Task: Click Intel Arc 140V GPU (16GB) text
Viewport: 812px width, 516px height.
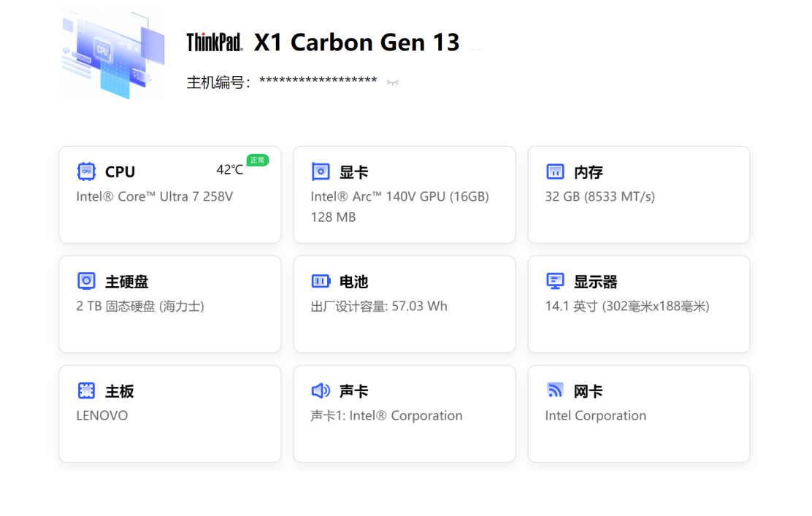Action: (399, 196)
